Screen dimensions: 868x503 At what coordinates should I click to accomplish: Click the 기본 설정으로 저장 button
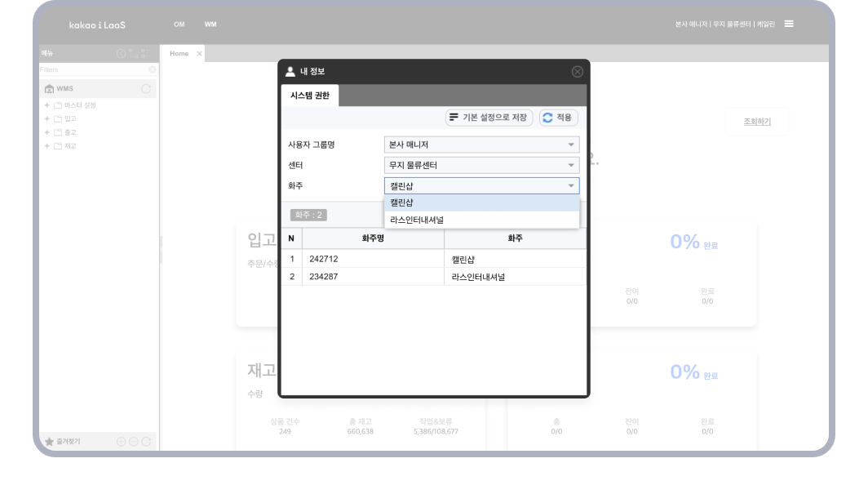pyautogui.click(x=489, y=118)
